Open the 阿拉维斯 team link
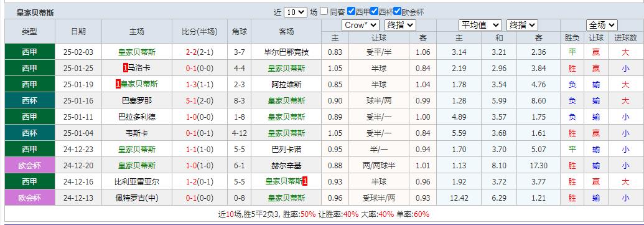This screenshot has width=644, height=225. coord(286,84)
